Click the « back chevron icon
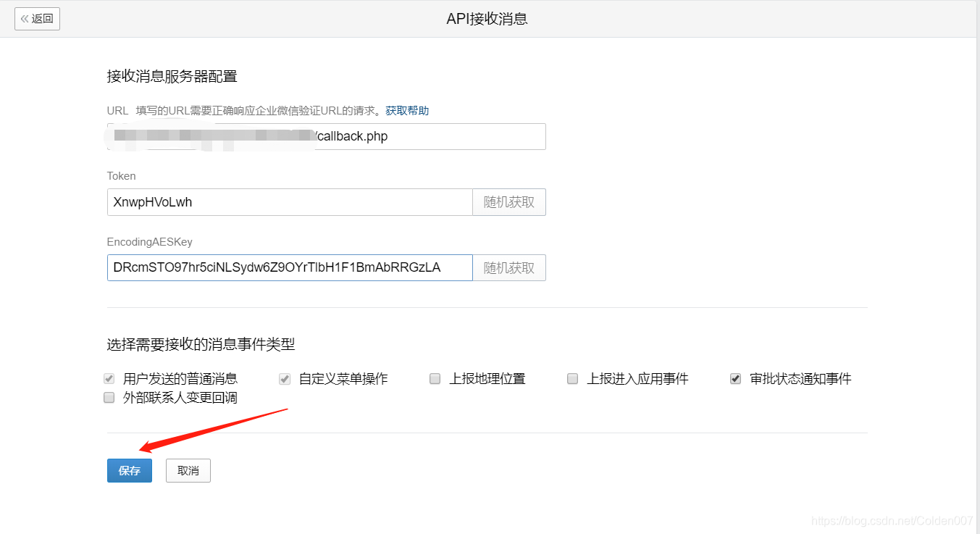The height and width of the screenshot is (534, 980). pos(26,18)
